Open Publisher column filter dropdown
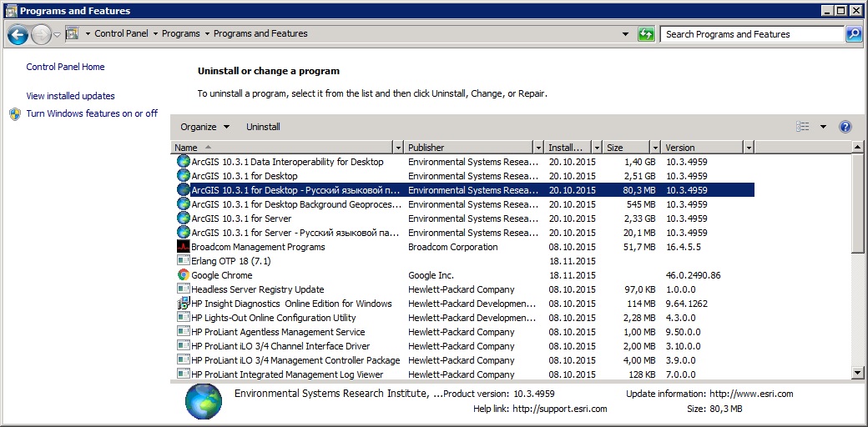868x427 pixels. (x=538, y=148)
